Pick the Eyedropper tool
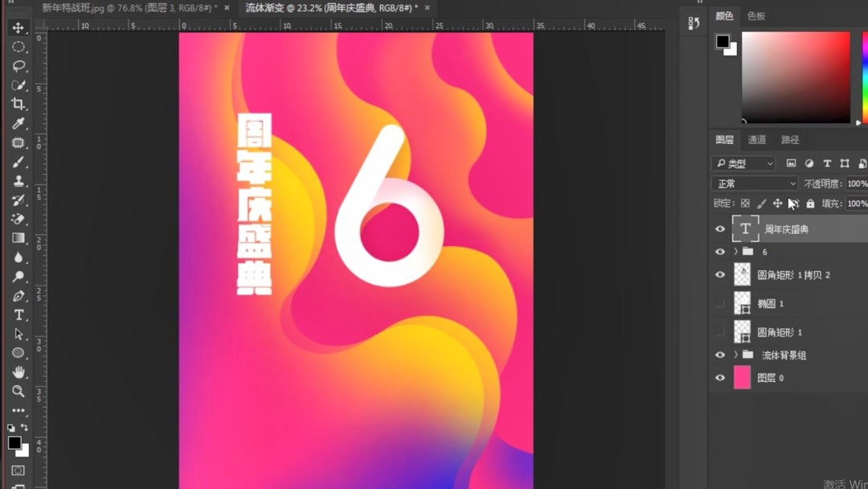This screenshot has width=868, height=489. tap(18, 124)
